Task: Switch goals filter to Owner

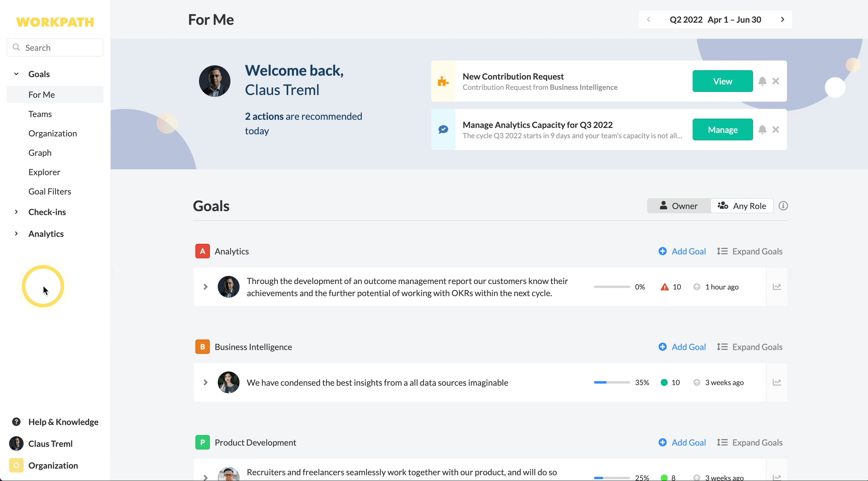Action: point(679,206)
